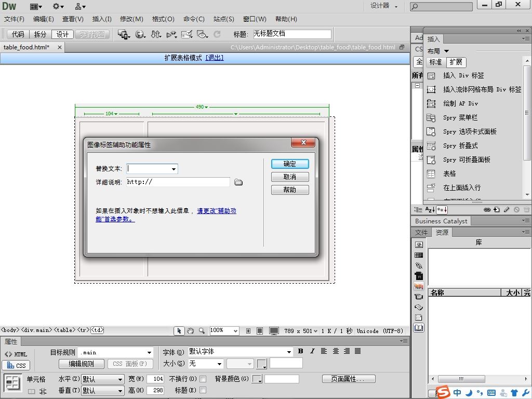Image resolution: width=532 pixels, height=399 pixels.
Task: Click 表格 insert table icon
Action: coord(431,174)
